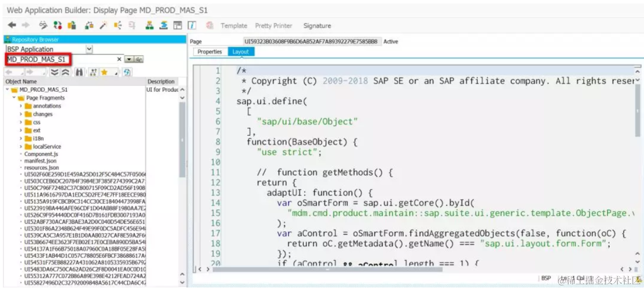Image resolution: width=644 pixels, height=289 pixels.
Task: Click the forward arrow in main toolbar
Action: 26,25
